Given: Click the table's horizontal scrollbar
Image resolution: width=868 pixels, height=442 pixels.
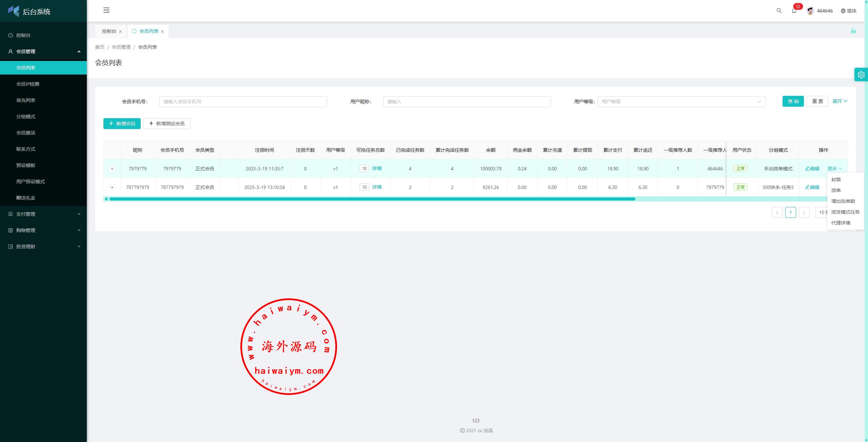Looking at the screenshot, I should pos(372,199).
